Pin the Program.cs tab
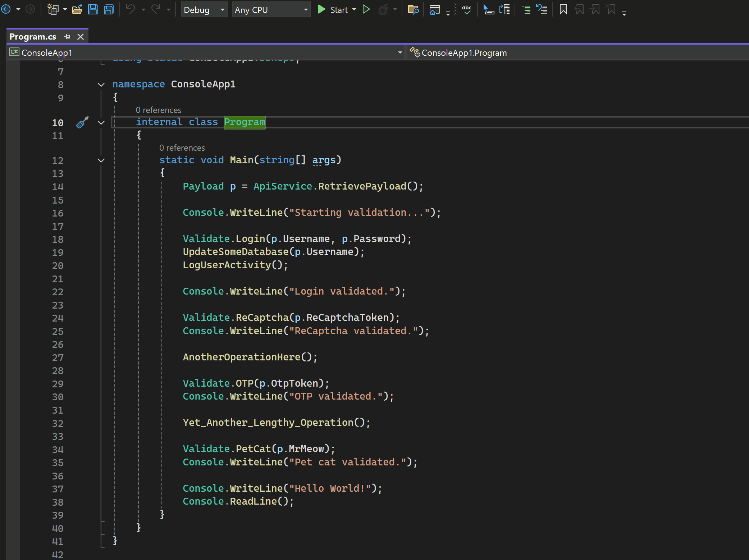Screen dimensions: 749x560 pos(67,36)
